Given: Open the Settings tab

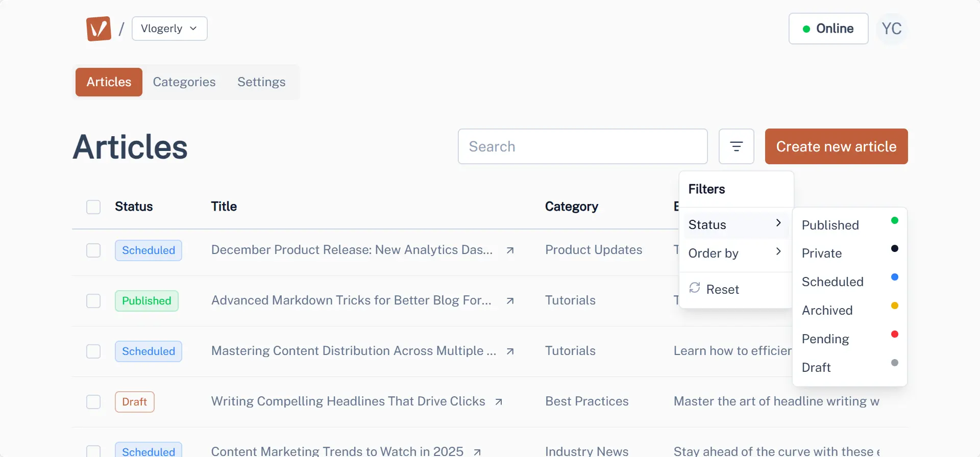Looking at the screenshot, I should (261, 82).
